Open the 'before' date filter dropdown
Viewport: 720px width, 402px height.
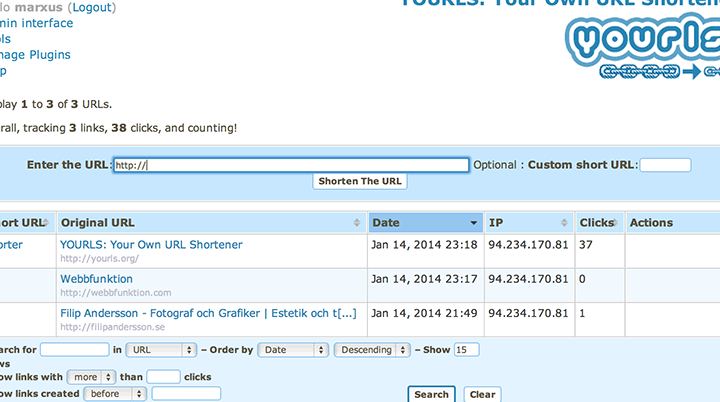click(x=115, y=394)
